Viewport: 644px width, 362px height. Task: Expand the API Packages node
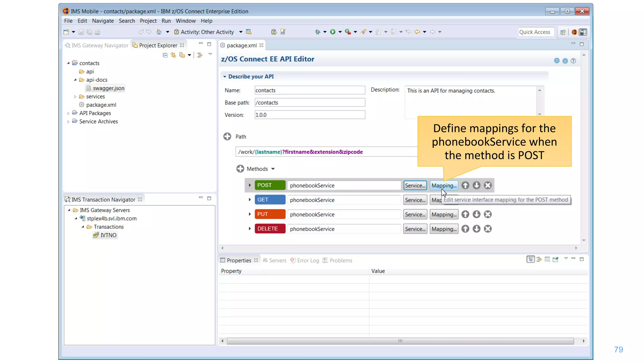68,113
